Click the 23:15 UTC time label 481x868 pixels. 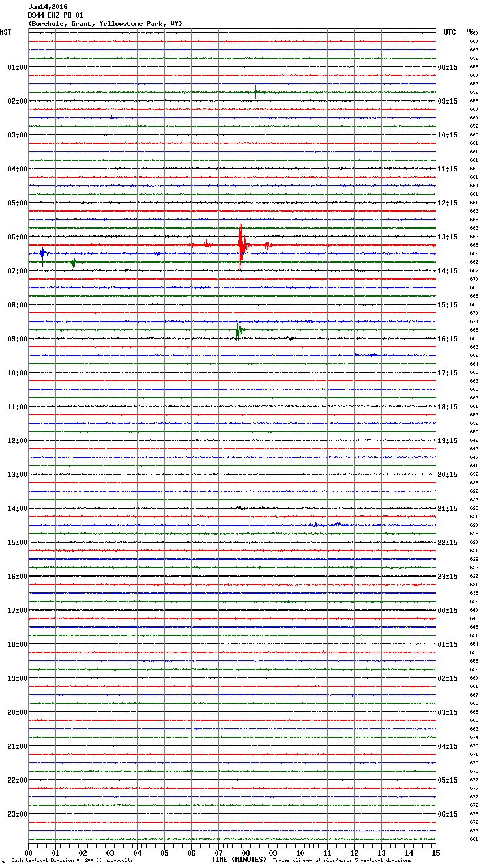coord(448,577)
